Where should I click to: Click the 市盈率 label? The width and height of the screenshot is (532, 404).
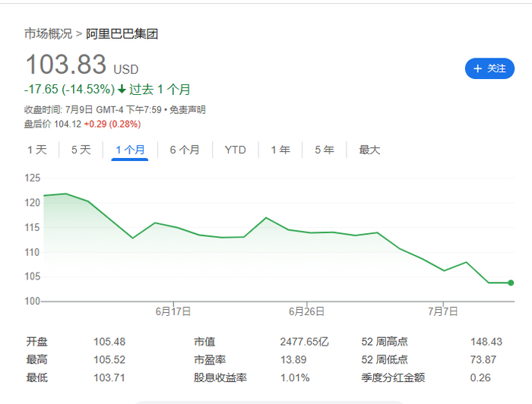pyautogui.click(x=210, y=360)
